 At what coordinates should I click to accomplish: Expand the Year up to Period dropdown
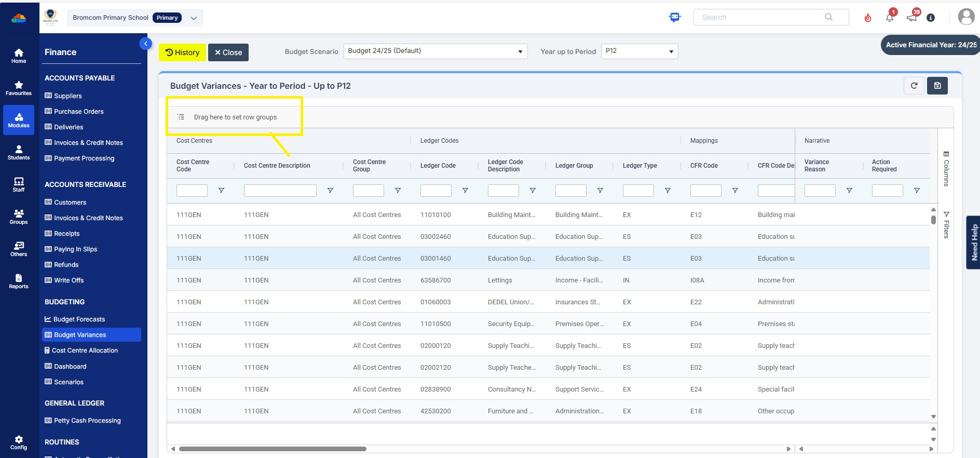(x=639, y=51)
